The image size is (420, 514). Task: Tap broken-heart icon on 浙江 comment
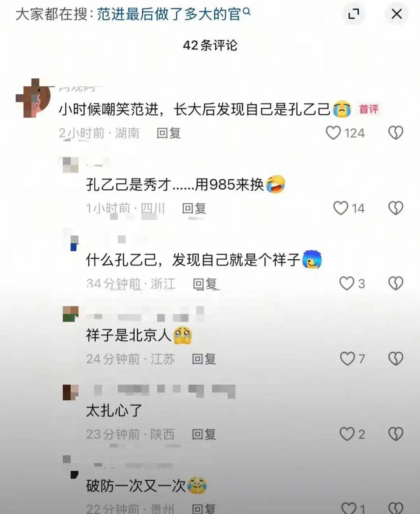[395, 283]
